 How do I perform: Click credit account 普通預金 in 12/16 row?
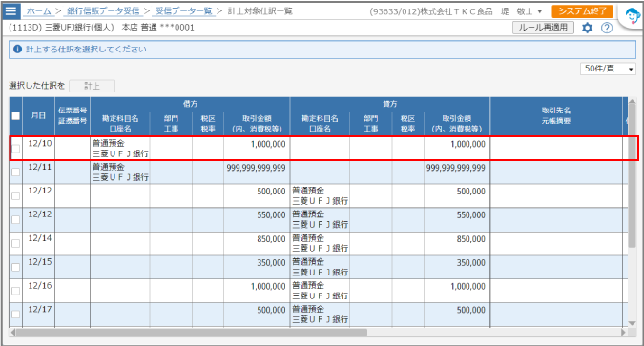pyautogui.click(x=308, y=285)
